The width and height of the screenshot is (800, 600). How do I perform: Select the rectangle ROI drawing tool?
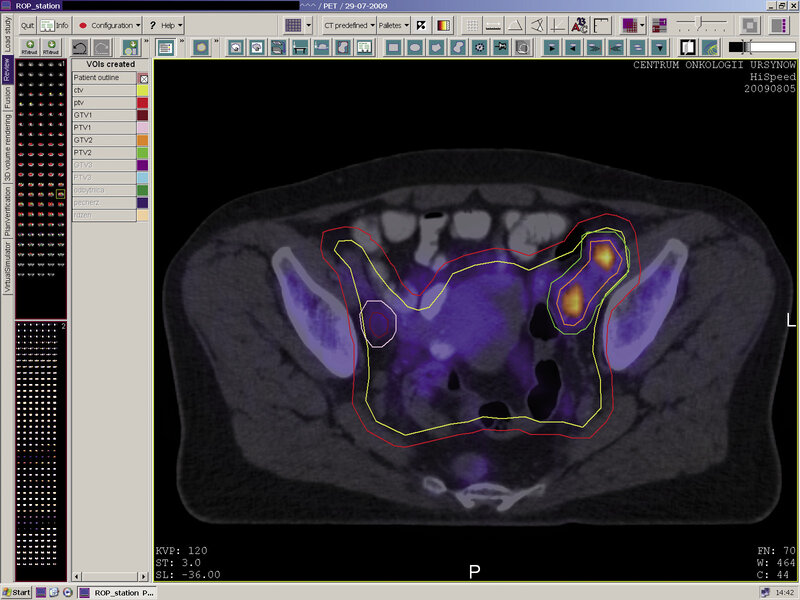[393, 48]
